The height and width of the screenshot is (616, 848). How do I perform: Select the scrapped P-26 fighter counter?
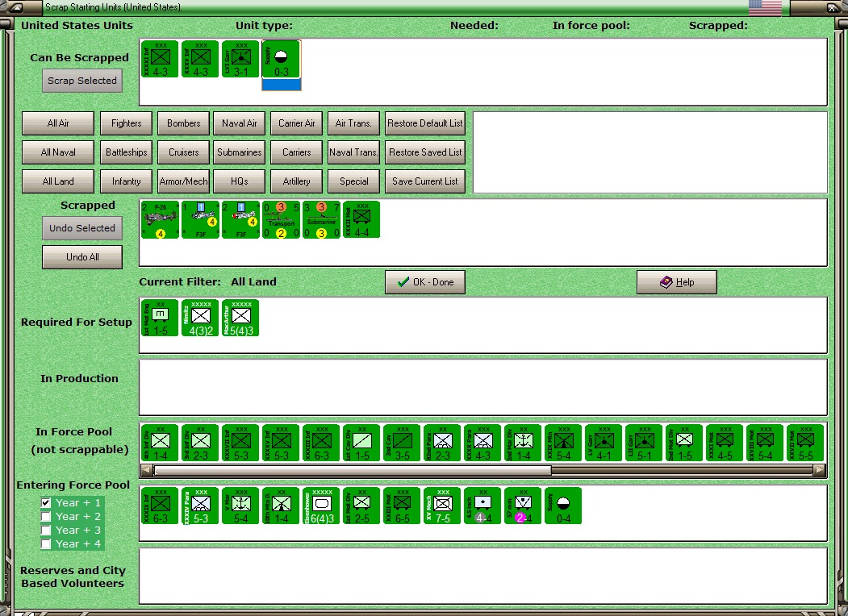(160, 219)
